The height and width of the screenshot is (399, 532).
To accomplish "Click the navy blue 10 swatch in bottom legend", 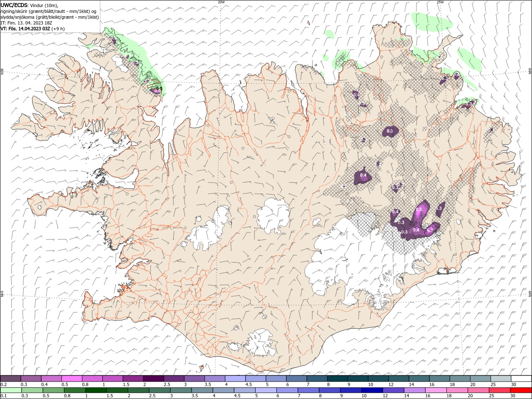I will (x=372, y=390).
